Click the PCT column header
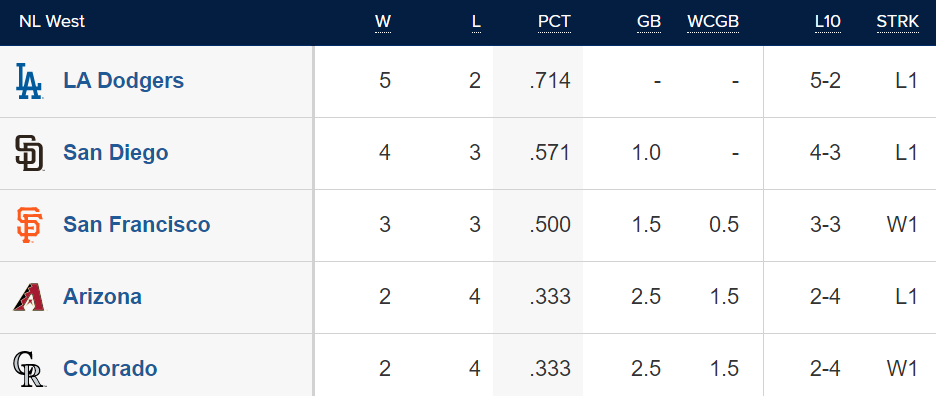936x396 pixels. tap(554, 23)
